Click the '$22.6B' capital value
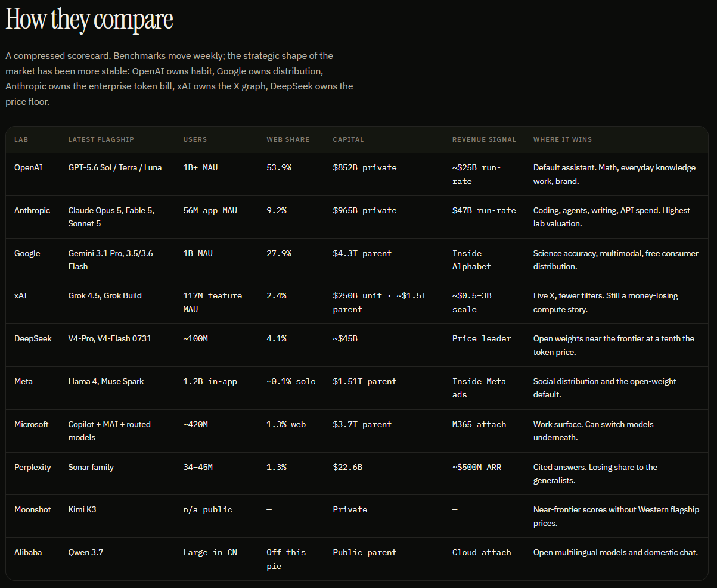 point(347,467)
